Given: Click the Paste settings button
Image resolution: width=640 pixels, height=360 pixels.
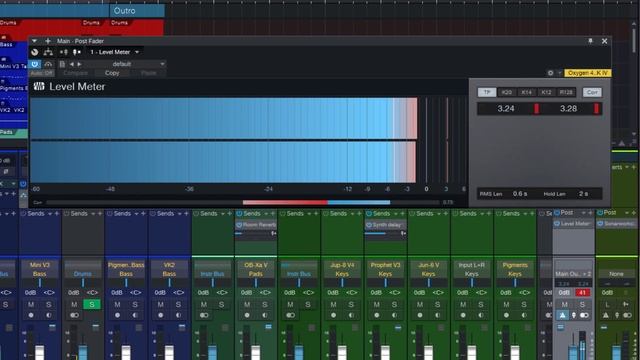Looking at the screenshot, I should [x=149, y=73].
